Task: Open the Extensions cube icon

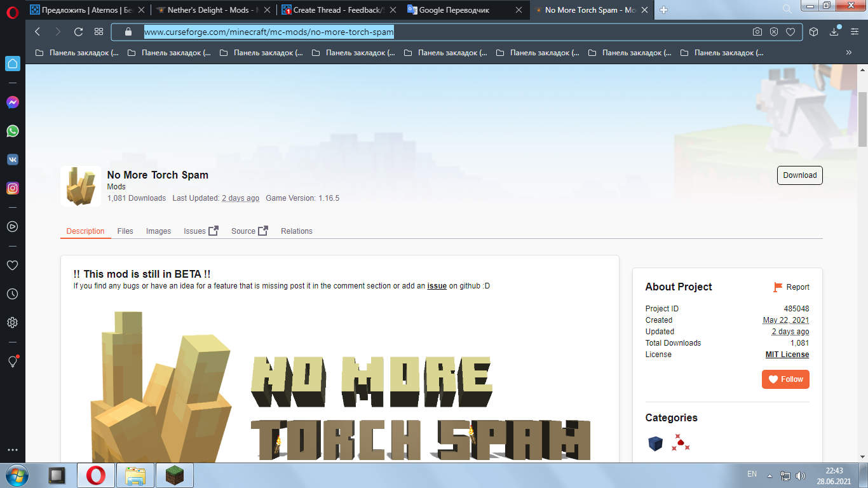Action: [x=813, y=32]
